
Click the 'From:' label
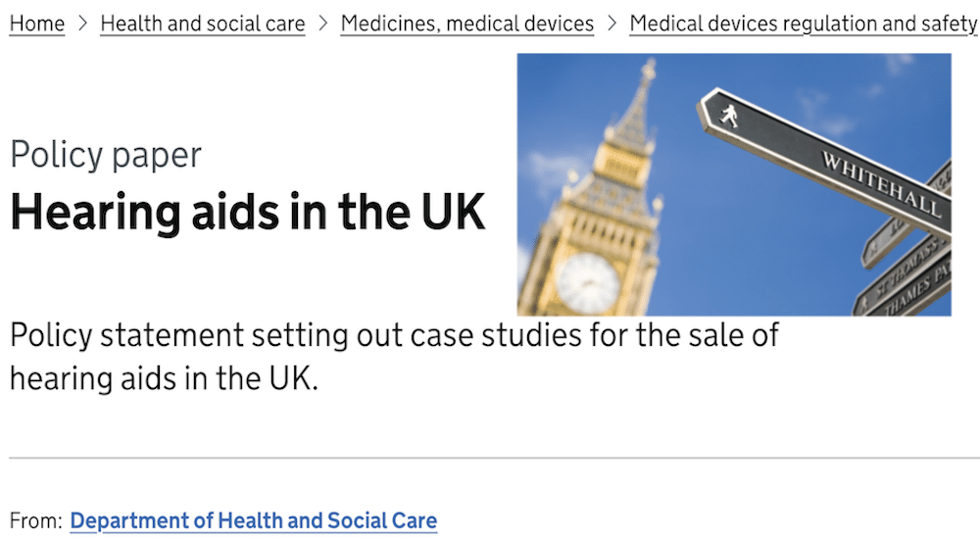coord(35,520)
